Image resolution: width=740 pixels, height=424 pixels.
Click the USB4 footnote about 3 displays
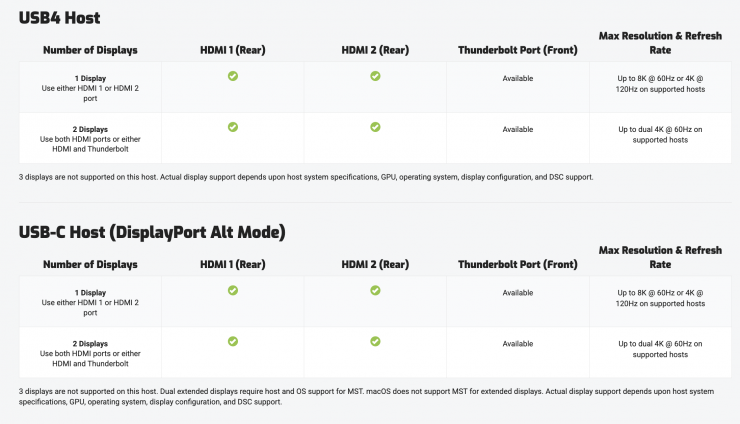[x=306, y=177]
